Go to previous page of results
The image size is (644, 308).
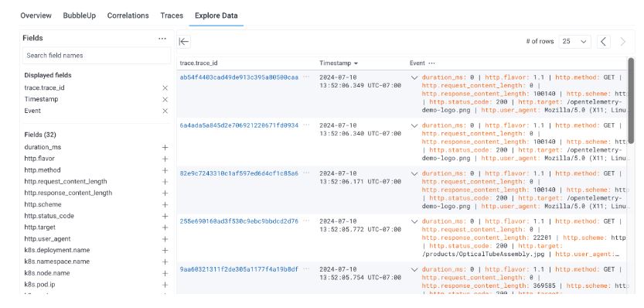coord(603,42)
